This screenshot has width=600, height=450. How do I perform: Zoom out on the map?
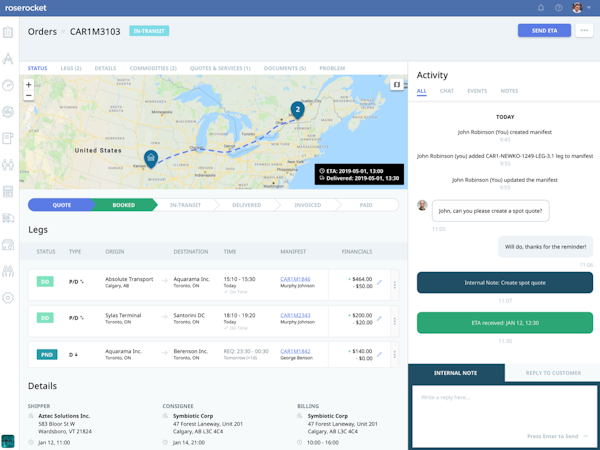(29, 96)
